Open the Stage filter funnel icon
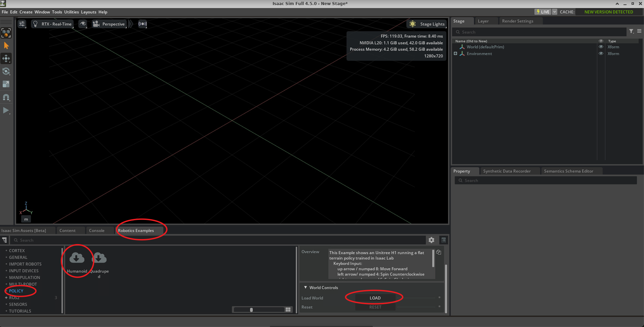Screen dimensions: 644x327 [631, 31]
